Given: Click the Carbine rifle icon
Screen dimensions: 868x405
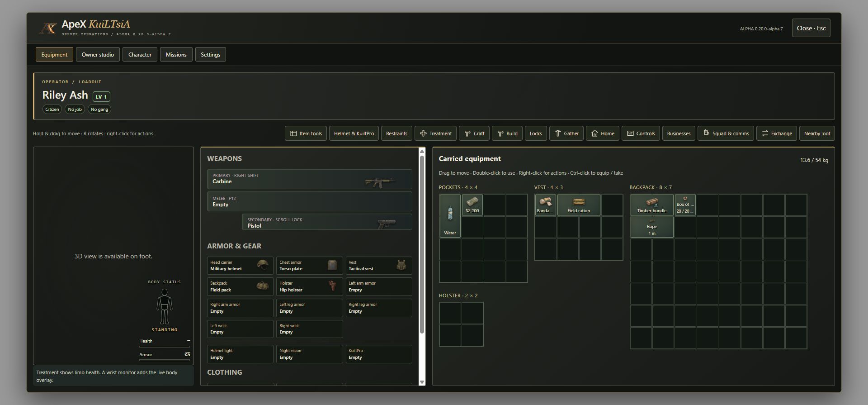Looking at the screenshot, I should coord(380,182).
